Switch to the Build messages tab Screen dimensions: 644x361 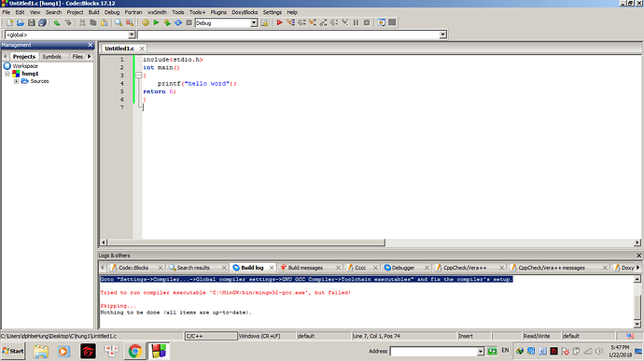(305, 268)
